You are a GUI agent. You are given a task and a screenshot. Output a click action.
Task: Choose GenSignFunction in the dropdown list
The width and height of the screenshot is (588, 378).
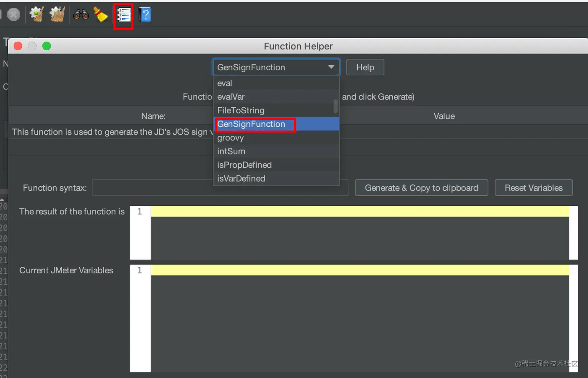coord(276,124)
